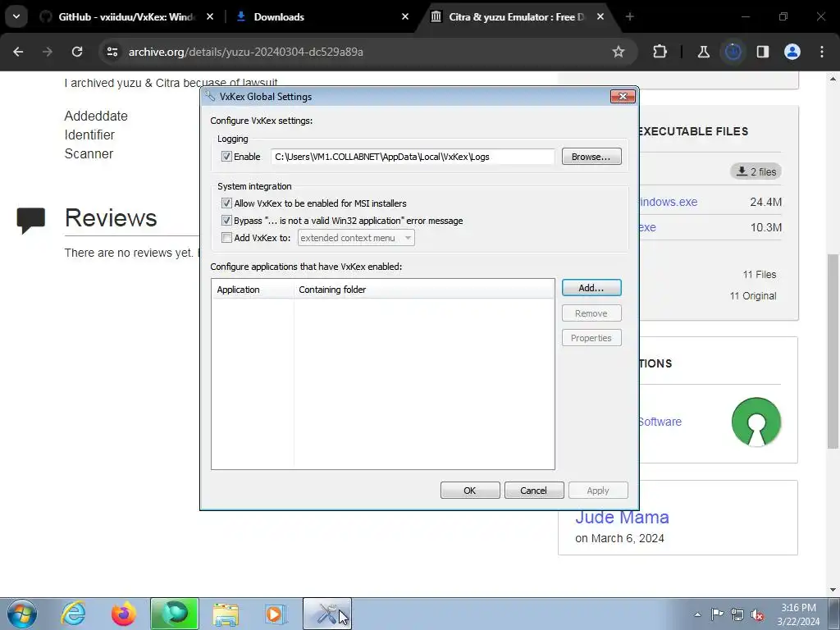Open the Windows Start menu
The image size is (840, 630).
[x=22, y=614]
